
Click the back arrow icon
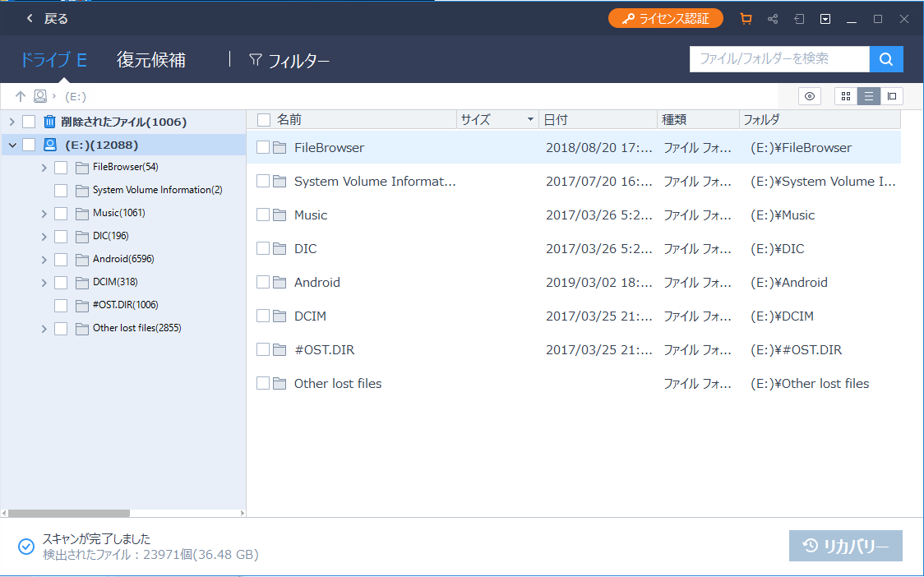(30, 19)
